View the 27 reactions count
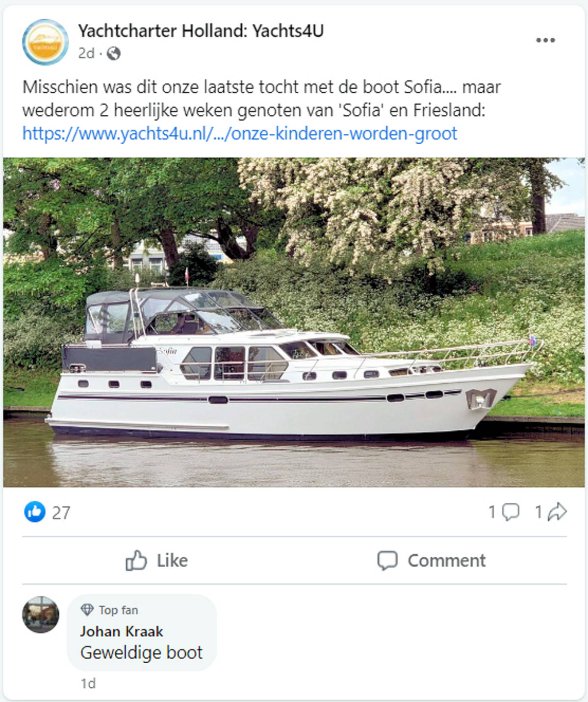This screenshot has width=588, height=702. point(61,513)
